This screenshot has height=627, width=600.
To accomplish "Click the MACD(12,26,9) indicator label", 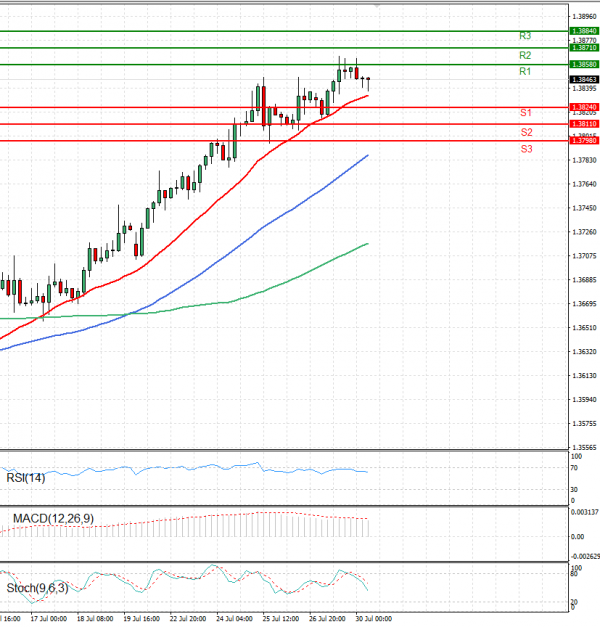I will [x=52, y=519].
